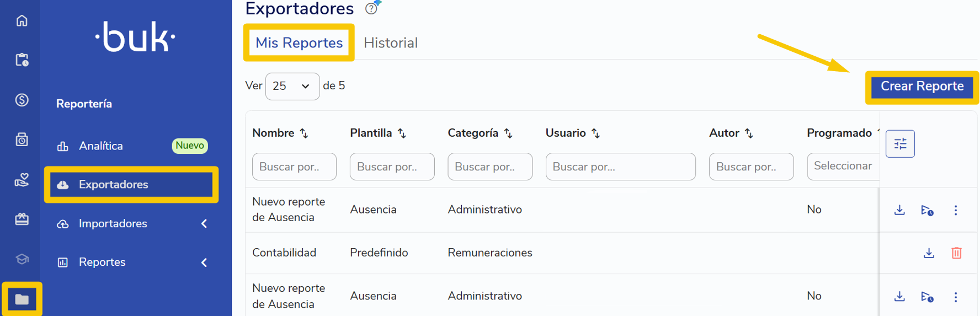
Task: Expand the Reportes submenu
Action: coord(204,263)
